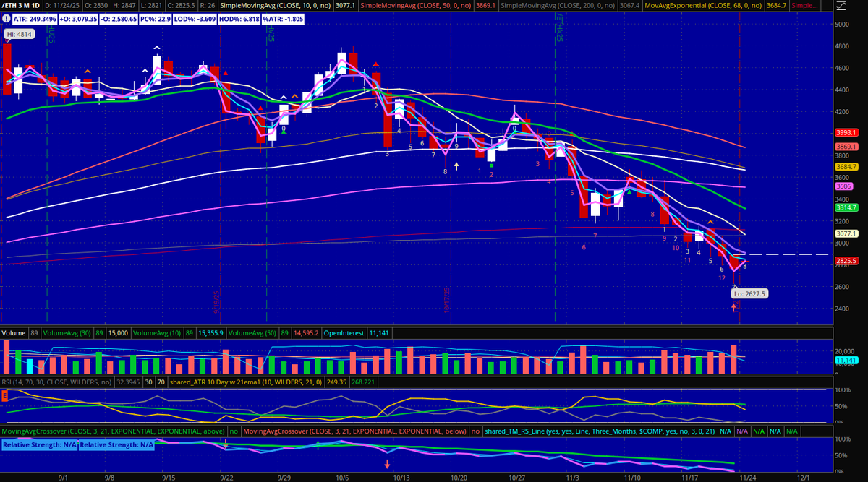868x482 pixels.
Task: Click the Hi: 4814 price bubble
Action: [x=20, y=34]
